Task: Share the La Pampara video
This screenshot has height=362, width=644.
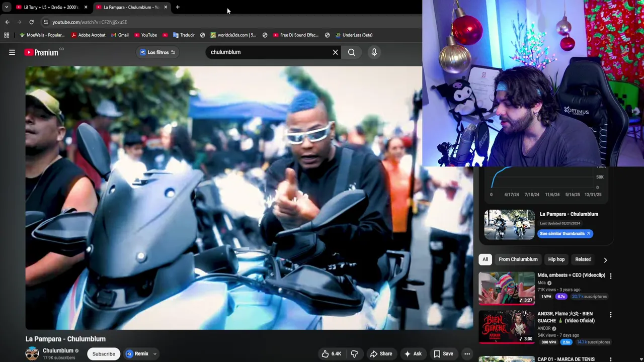Action: click(381, 353)
